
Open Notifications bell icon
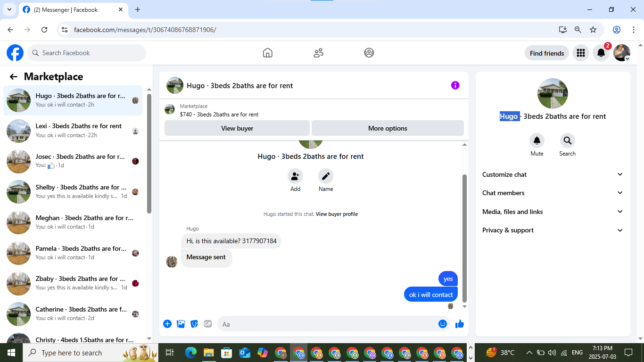601,53
